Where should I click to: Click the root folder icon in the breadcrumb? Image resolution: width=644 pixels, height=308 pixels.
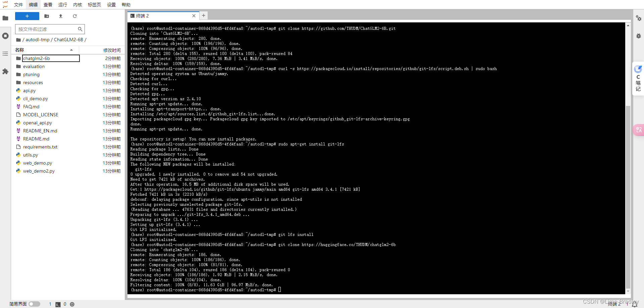pyautogui.click(x=18, y=40)
